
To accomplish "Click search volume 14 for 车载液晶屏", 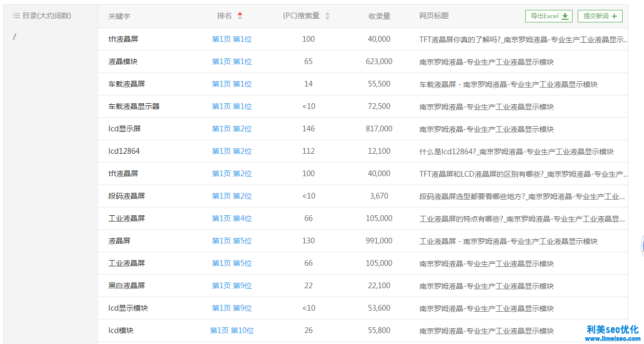I will (308, 84).
